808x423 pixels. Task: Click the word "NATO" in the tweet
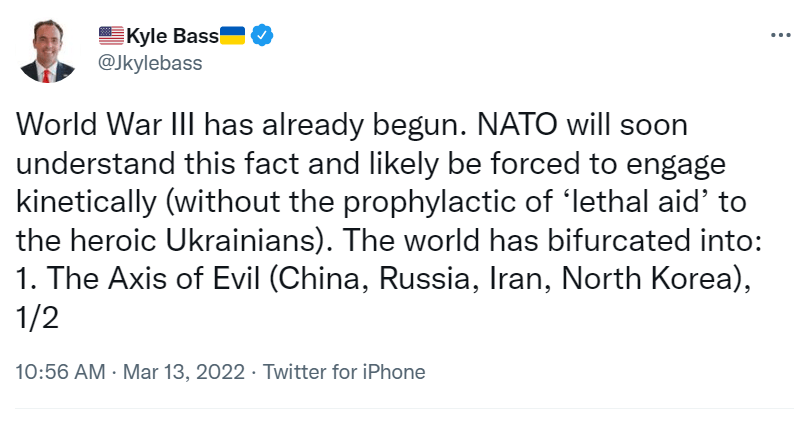click(493, 129)
